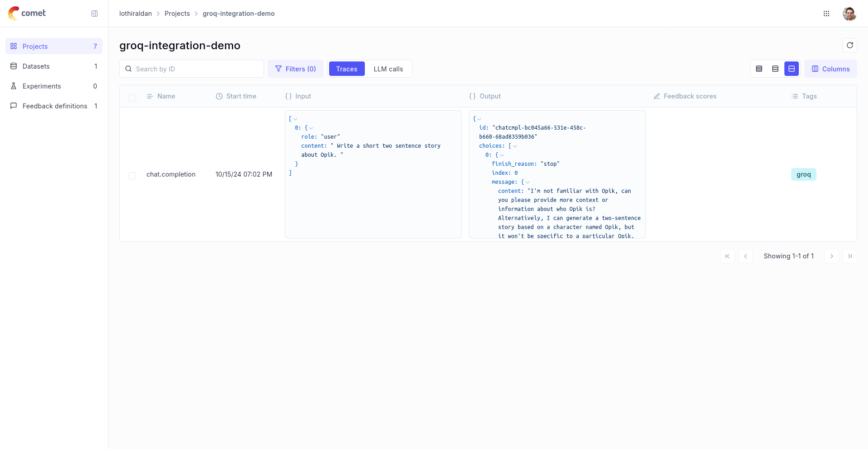868x449 pixels.
Task: Open the Columns selector
Action: tap(830, 69)
